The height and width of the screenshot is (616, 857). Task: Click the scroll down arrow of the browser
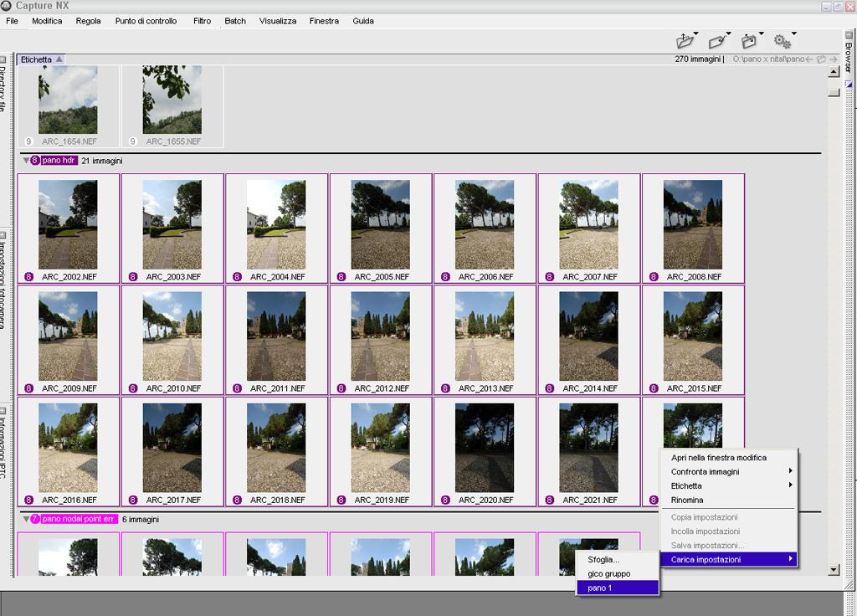(834, 570)
